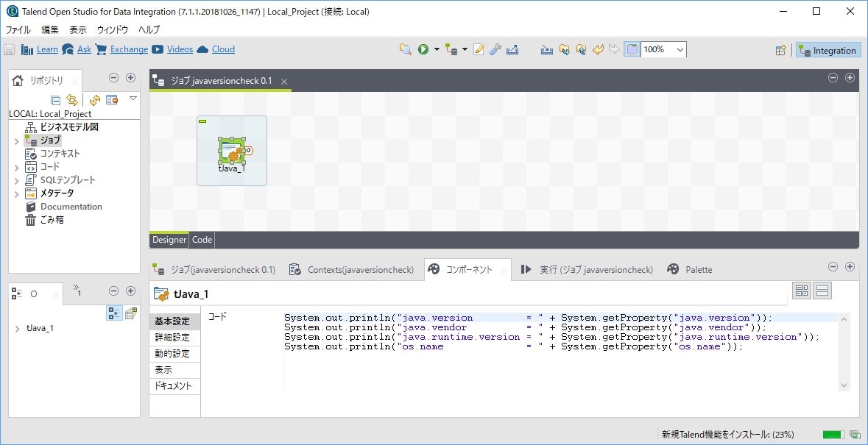Open the Palette tab
Image resolution: width=868 pixels, height=445 pixels.
[690, 270]
